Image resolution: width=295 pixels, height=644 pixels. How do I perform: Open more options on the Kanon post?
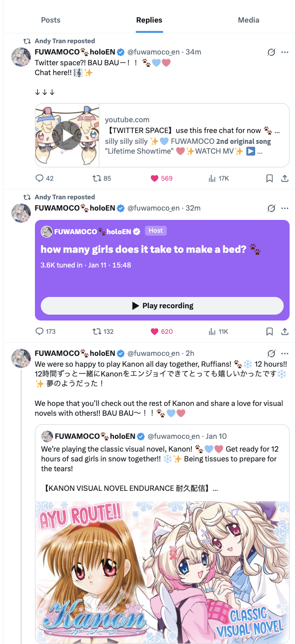[x=285, y=353]
